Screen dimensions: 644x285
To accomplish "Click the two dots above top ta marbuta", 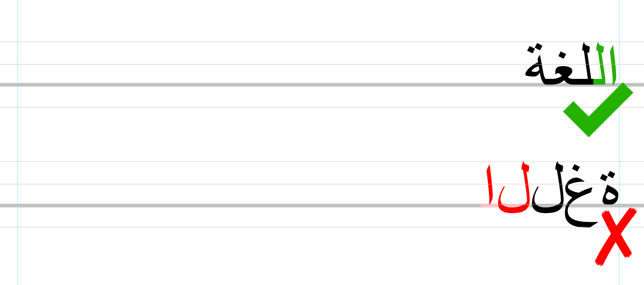I will tap(535, 48).
